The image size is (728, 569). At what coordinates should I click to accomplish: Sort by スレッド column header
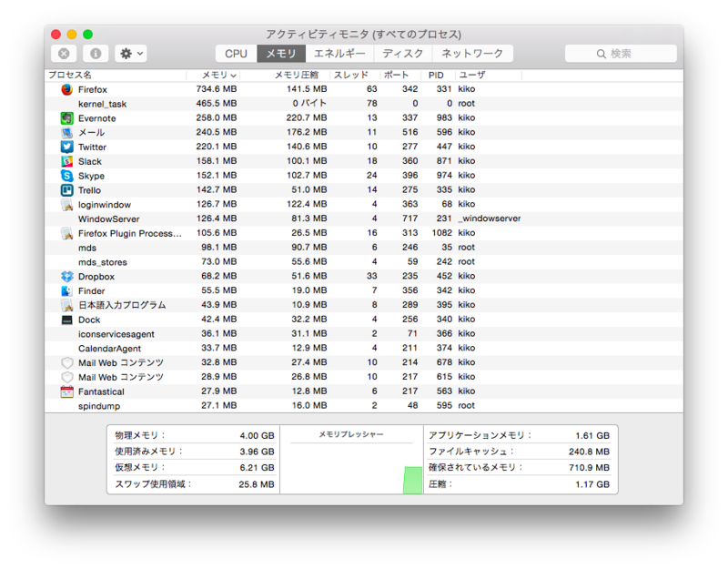point(355,75)
